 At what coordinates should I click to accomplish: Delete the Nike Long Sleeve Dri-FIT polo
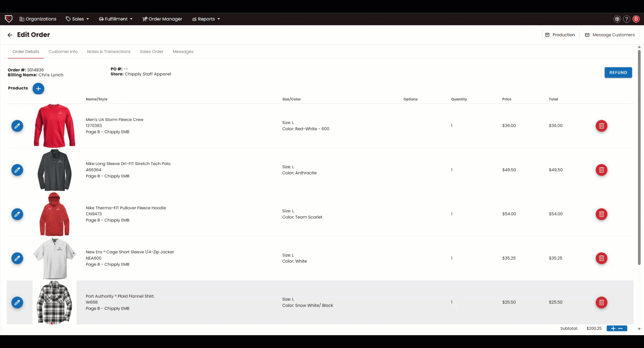click(601, 170)
